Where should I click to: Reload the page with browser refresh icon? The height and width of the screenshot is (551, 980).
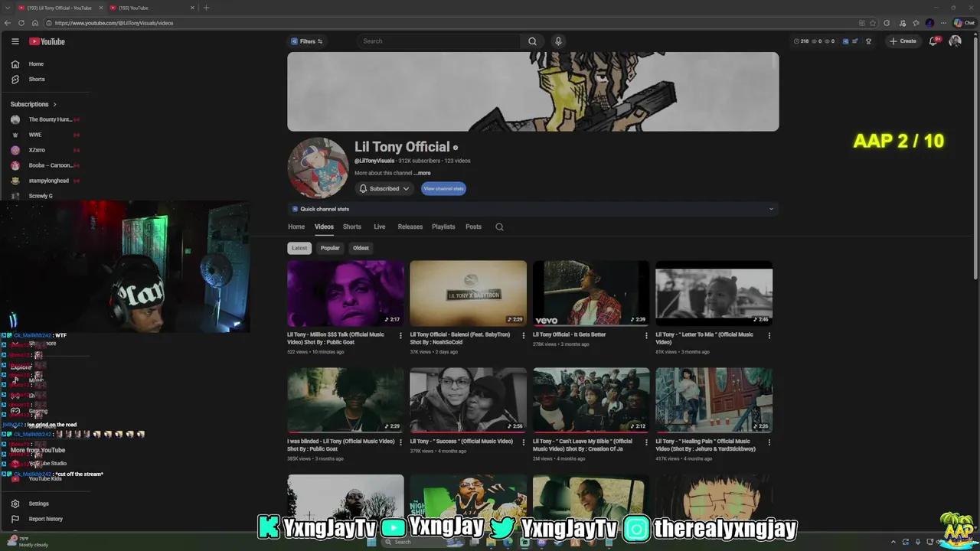[x=21, y=23]
